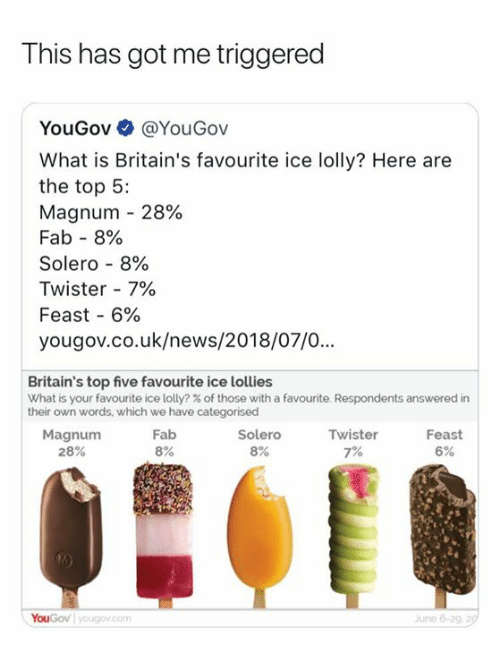
Task: Click the YouGov logo in chart footer
Action: pos(51,618)
